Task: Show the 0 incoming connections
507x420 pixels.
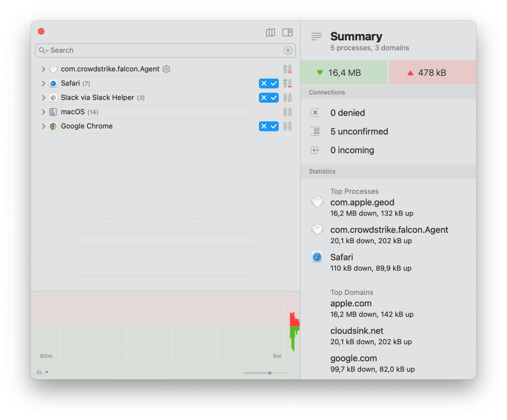Action: 352,151
